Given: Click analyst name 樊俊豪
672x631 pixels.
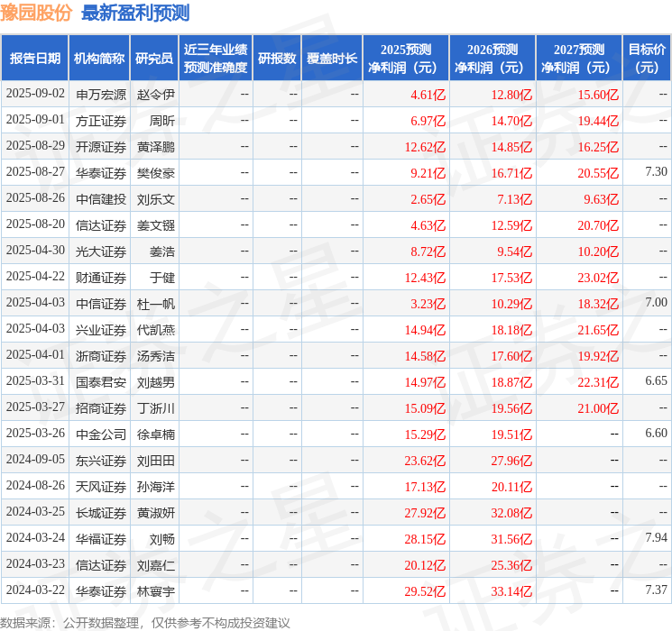Looking at the screenshot, I should tap(156, 172).
